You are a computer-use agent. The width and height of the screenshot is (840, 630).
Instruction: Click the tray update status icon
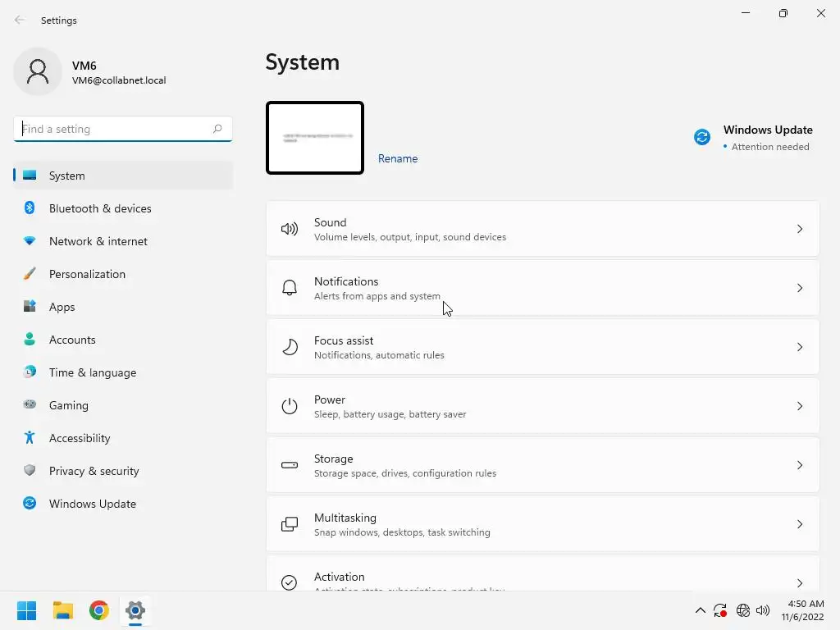[x=720, y=610]
